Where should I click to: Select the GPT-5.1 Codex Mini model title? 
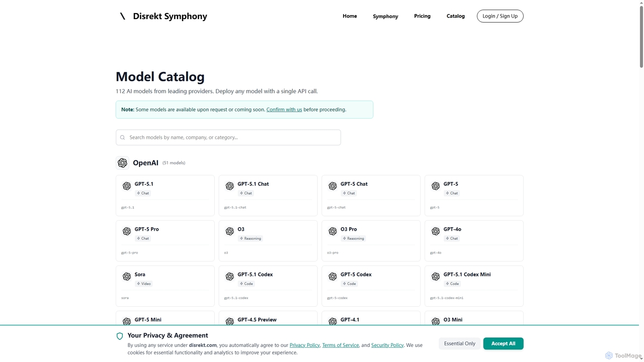(467, 275)
